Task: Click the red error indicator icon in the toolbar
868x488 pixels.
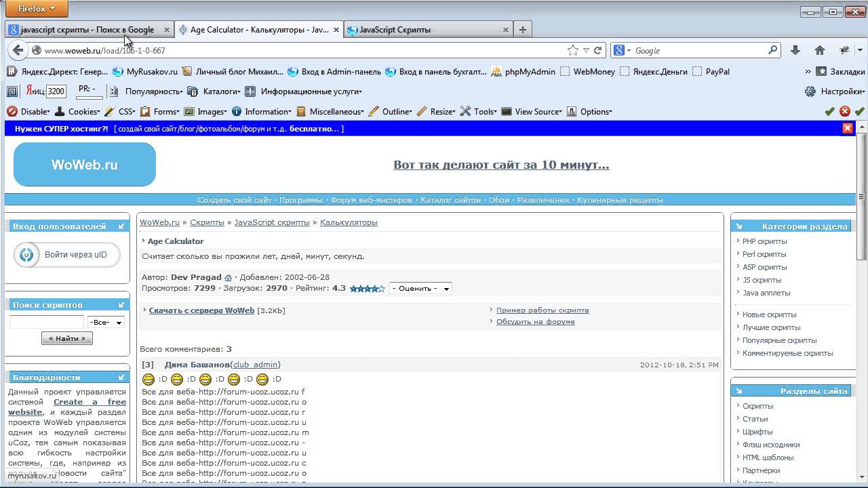Action: [845, 111]
